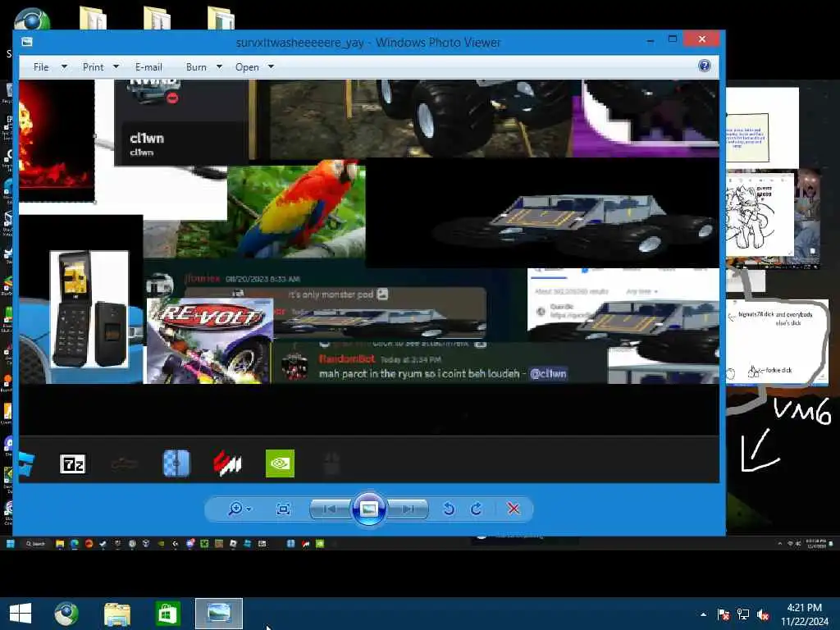Screen dimensions: 840x630
Task: Click the Open menu item
Action: coord(247,67)
